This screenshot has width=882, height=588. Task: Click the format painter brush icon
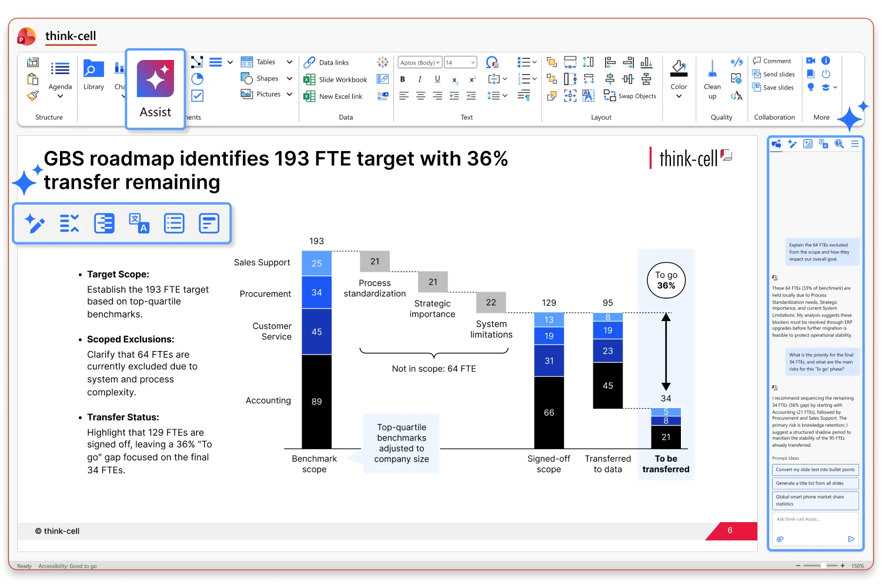pos(33,95)
